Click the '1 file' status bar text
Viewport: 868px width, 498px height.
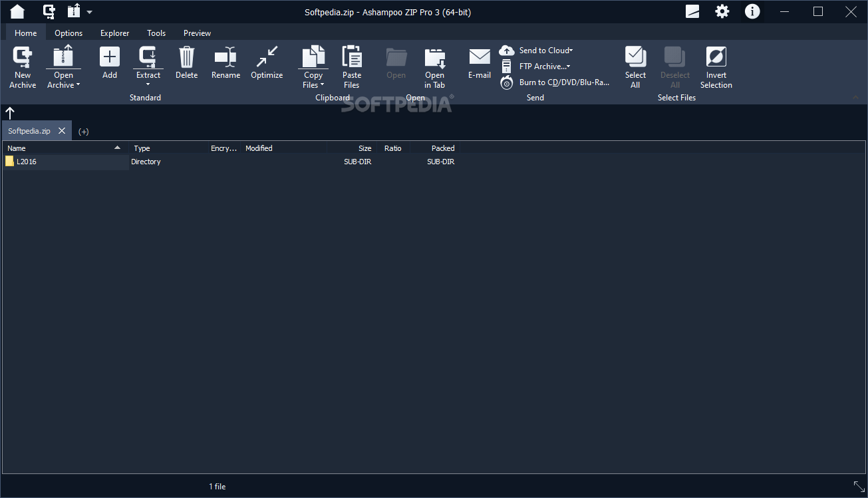217,487
